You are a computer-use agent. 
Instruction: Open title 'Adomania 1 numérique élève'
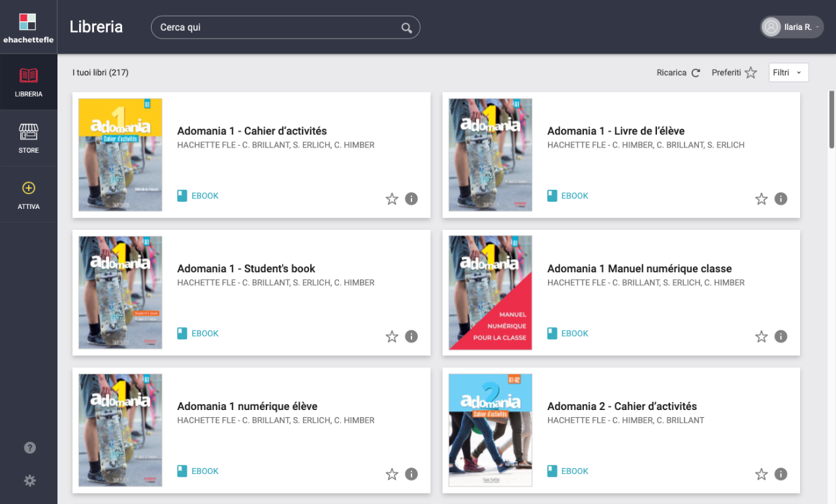pyautogui.click(x=248, y=406)
